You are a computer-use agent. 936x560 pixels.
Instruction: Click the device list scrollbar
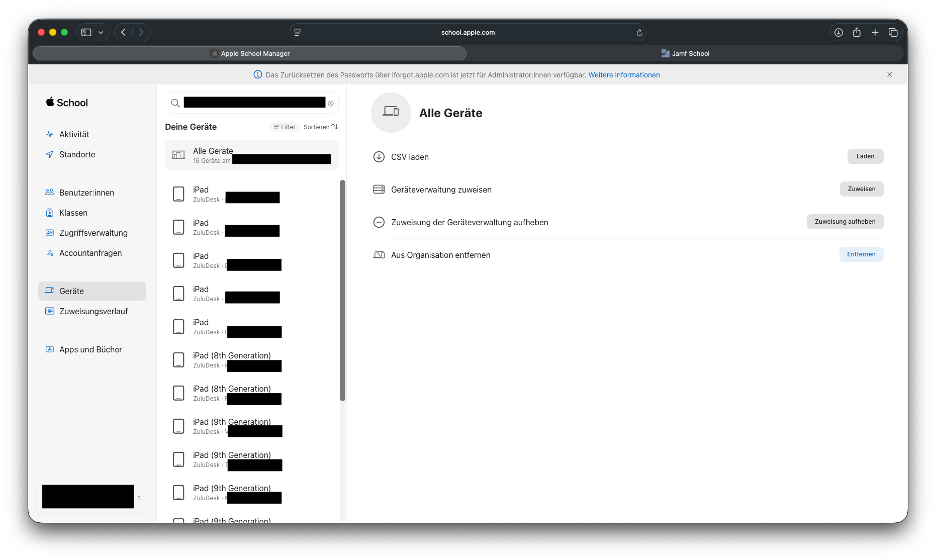[x=342, y=291]
